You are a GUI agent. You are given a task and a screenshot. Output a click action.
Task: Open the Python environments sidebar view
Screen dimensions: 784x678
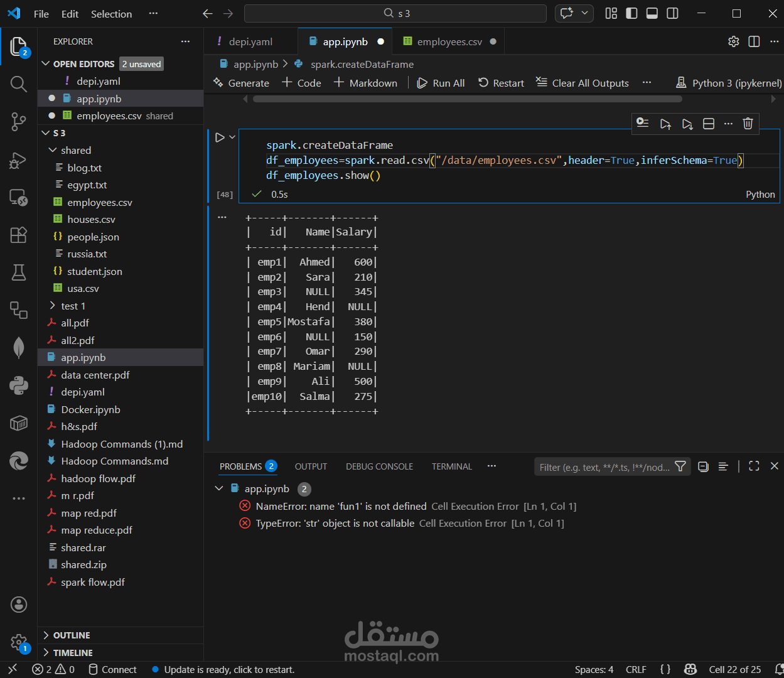(x=18, y=385)
